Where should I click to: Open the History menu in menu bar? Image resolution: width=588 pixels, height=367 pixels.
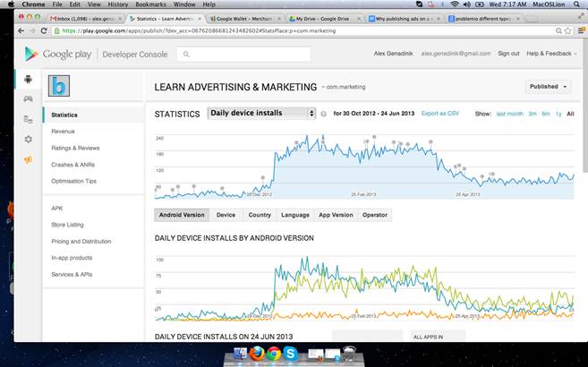(x=118, y=4)
